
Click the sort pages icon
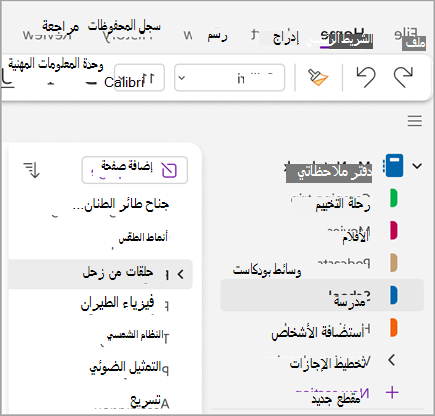click(x=32, y=170)
